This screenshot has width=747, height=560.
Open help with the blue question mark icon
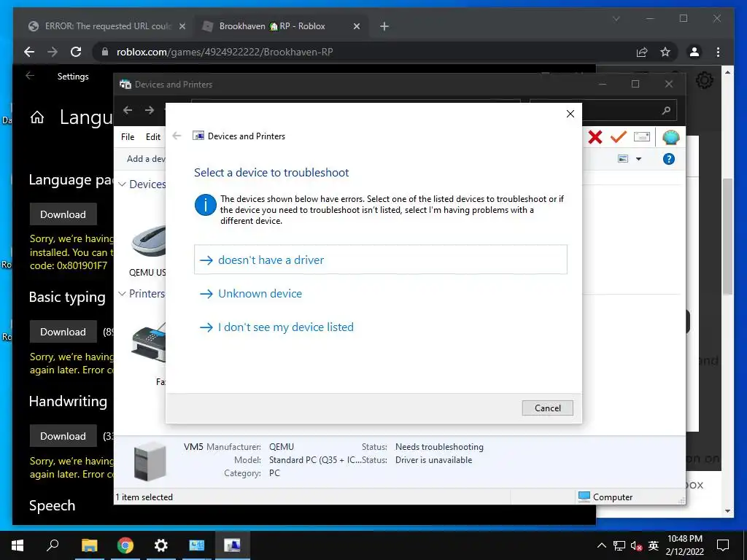pos(669,159)
